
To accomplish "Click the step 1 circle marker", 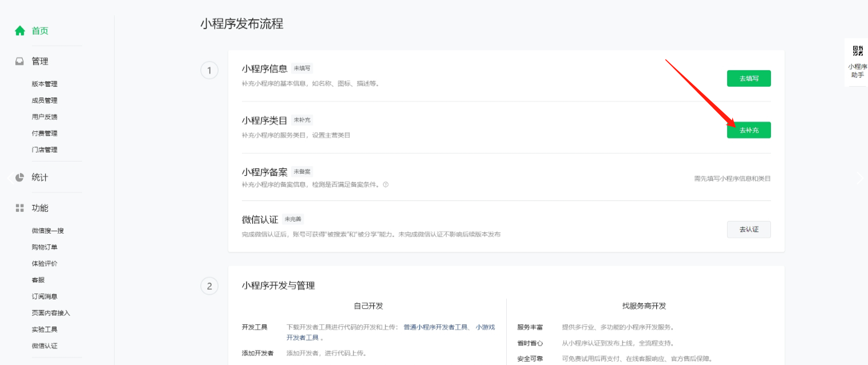I will [x=209, y=70].
